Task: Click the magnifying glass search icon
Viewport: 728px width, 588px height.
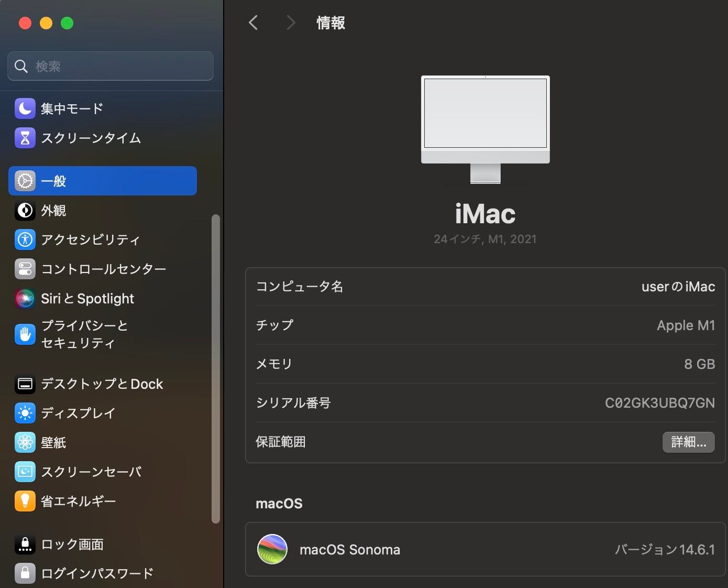Action: (21, 67)
